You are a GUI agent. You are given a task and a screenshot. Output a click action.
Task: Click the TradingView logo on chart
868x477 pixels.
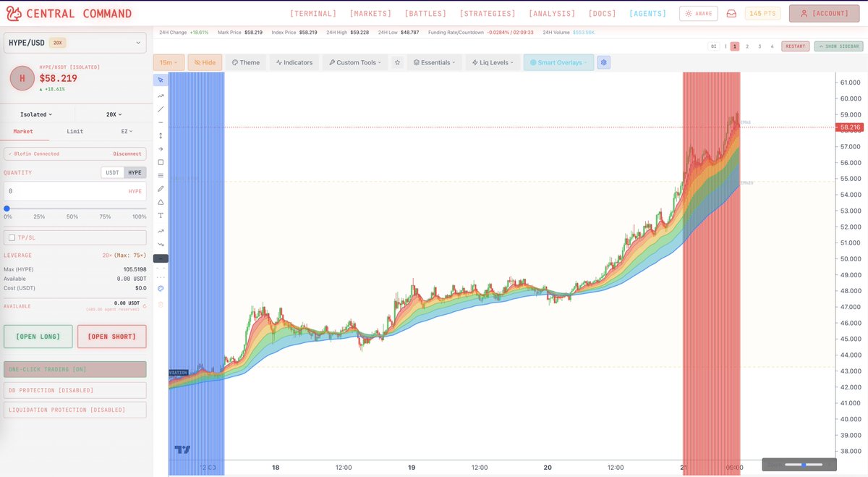(x=182, y=449)
